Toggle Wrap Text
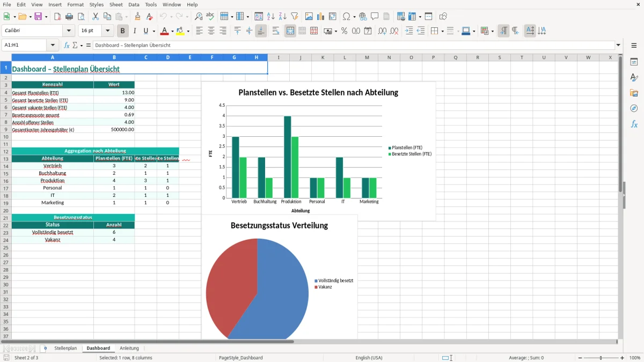 click(276, 31)
